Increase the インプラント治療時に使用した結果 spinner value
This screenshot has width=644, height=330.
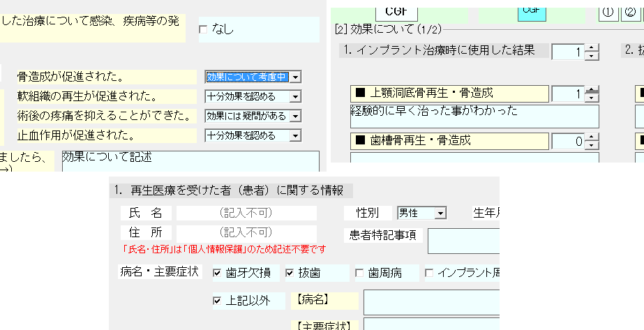(592, 48)
